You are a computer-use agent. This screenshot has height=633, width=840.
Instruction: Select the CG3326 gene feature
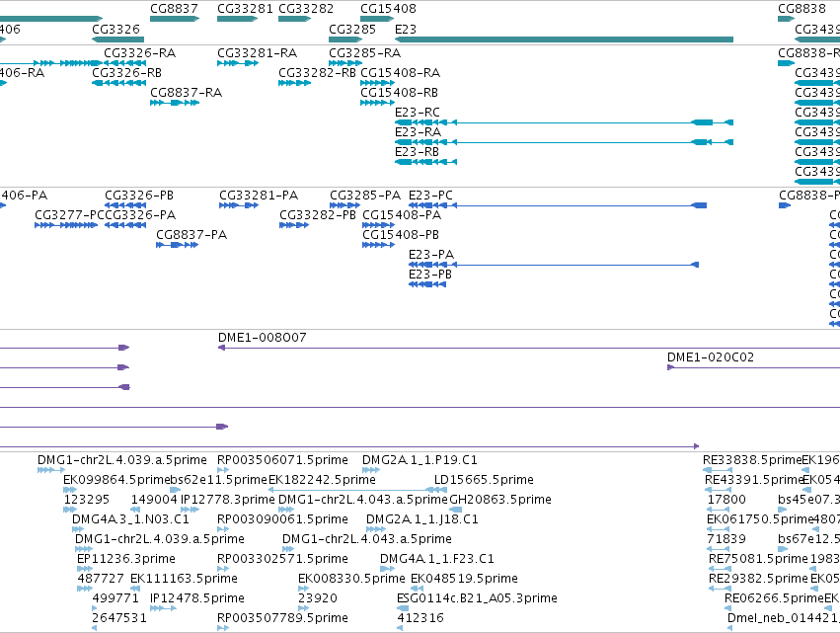117,40
